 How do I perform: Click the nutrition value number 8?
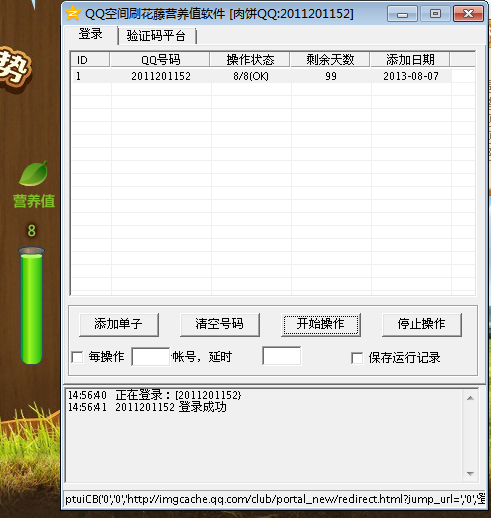(x=31, y=231)
